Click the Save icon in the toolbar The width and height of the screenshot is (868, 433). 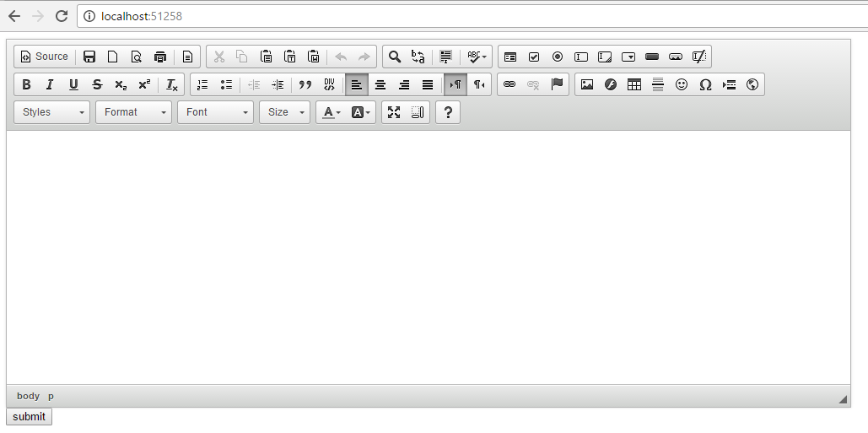(89, 57)
